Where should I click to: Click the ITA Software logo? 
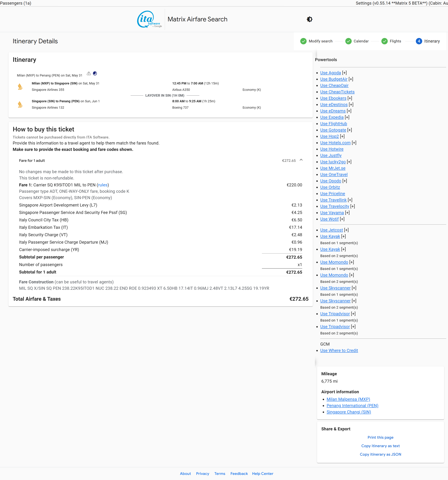click(x=149, y=19)
